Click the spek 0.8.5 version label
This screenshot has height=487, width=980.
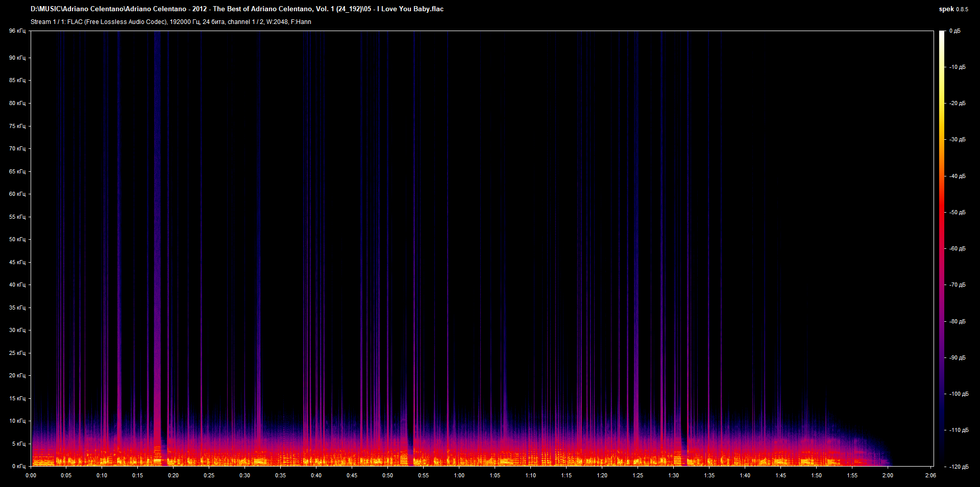pos(953,9)
